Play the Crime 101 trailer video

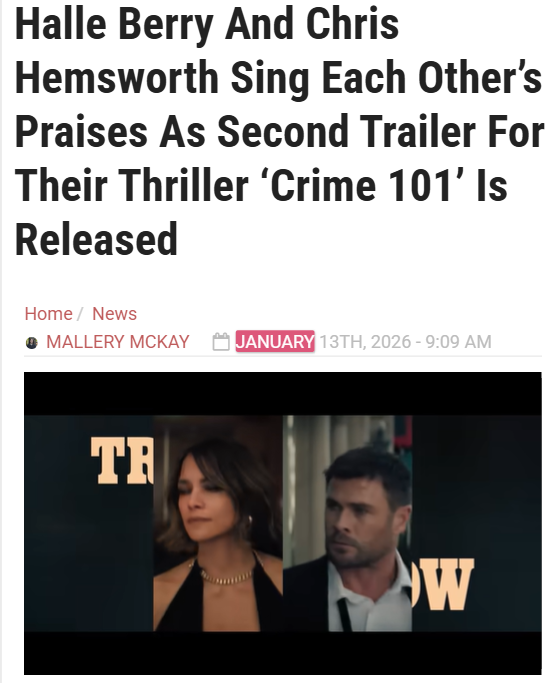(283, 523)
